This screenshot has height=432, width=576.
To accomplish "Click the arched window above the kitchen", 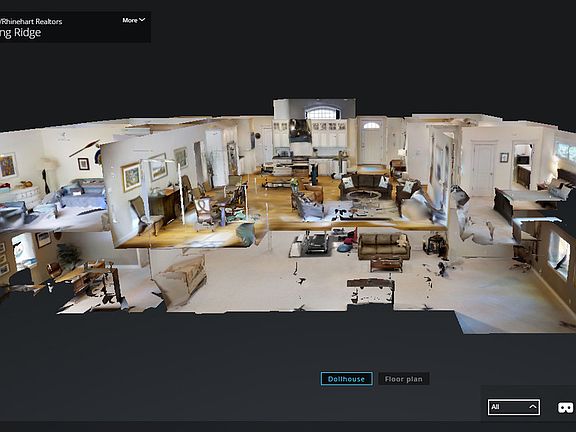I will (321, 112).
